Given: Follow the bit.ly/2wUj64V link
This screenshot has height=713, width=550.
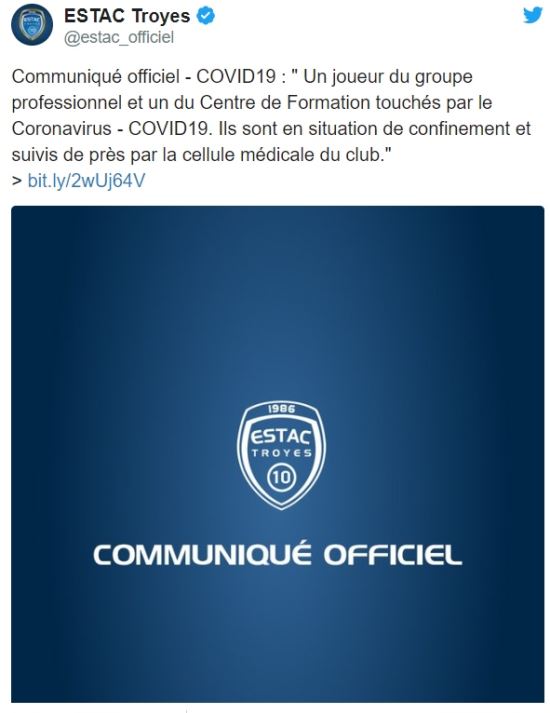Looking at the screenshot, I should pos(86,181).
